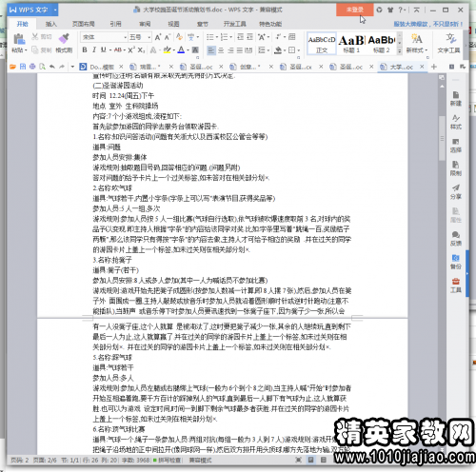Screen dimensions: 476x472
Task: Toggle Italic formatting
Action: point(94,49)
